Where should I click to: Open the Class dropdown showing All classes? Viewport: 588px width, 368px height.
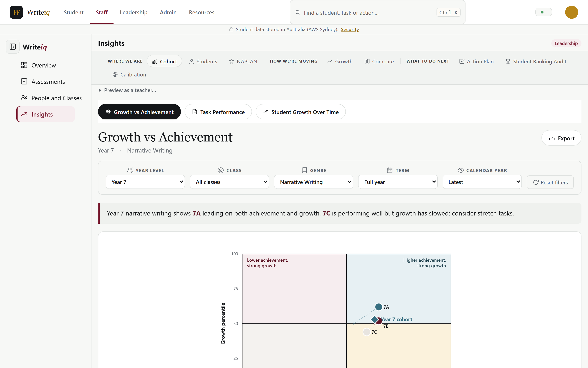tap(229, 182)
